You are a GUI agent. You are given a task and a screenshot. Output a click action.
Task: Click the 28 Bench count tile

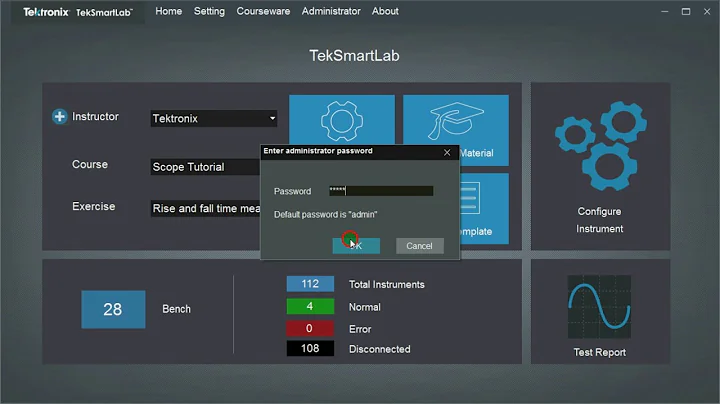[113, 309]
